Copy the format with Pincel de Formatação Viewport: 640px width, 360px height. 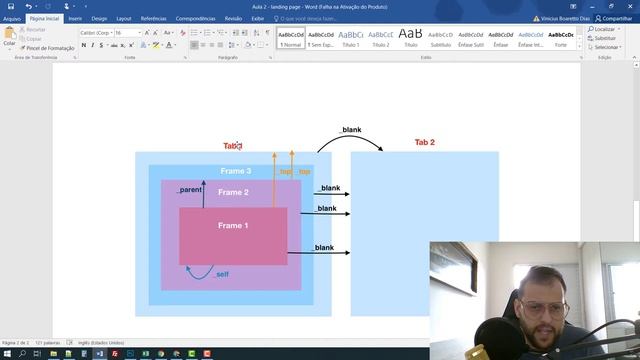[47, 48]
